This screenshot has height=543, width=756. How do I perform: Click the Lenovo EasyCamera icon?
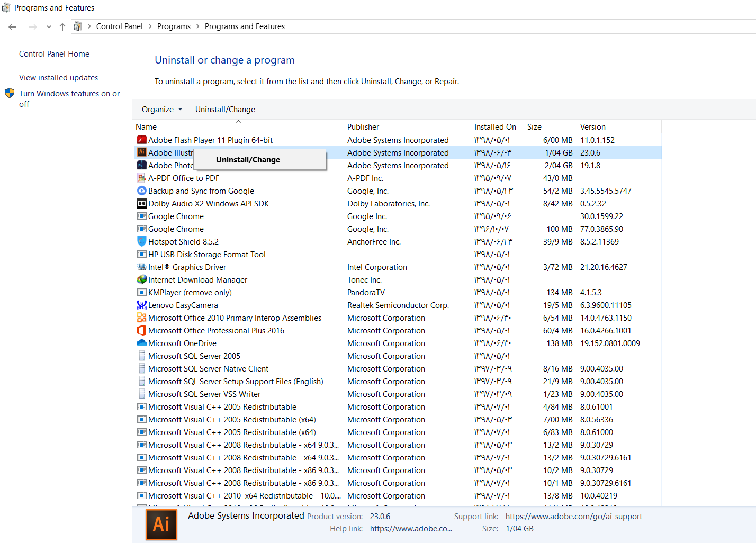pos(142,305)
